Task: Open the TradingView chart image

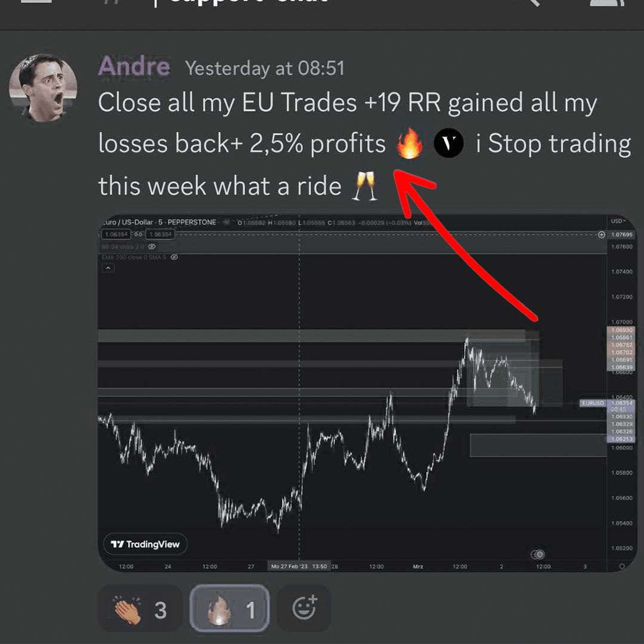Action: click(x=367, y=393)
